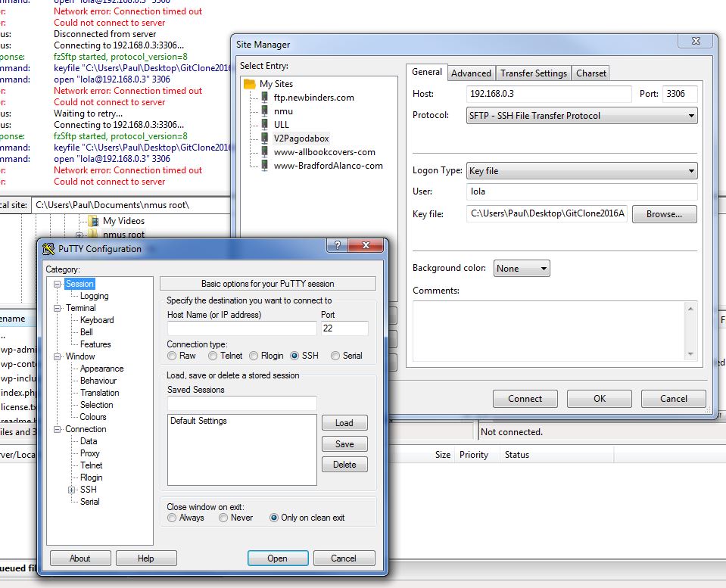Set close window on exit to Always

[x=172, y=518]
